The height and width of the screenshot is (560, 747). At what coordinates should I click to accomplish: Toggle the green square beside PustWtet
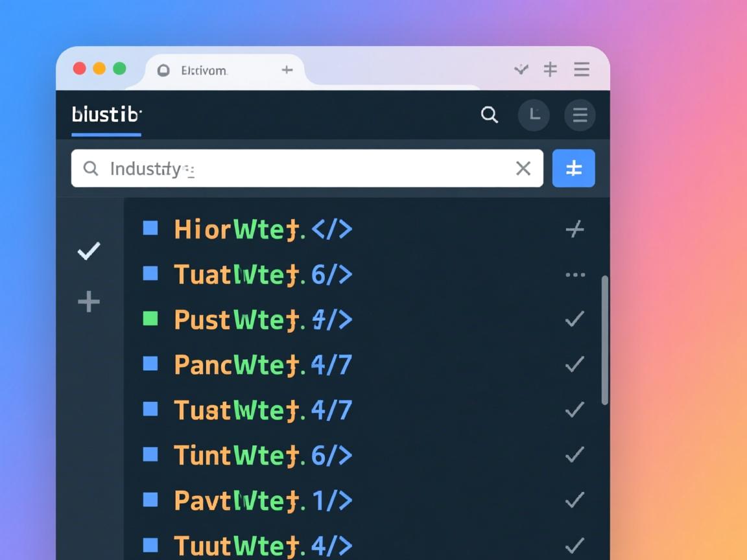point(150,318)
